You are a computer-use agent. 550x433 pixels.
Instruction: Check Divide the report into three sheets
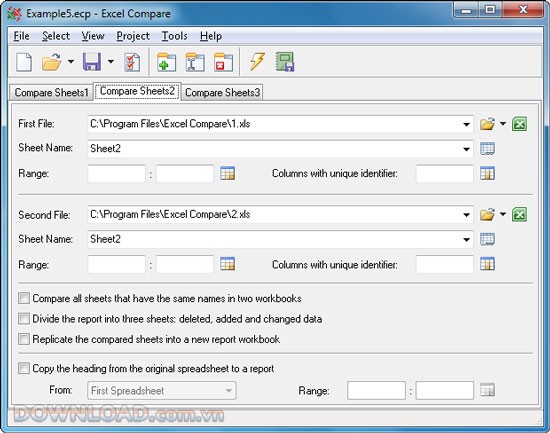pyautogui.click(x=24, y=319)
